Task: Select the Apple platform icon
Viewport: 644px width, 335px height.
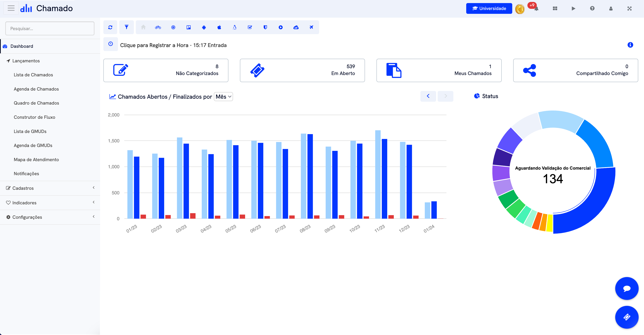Action: [219, 27]
